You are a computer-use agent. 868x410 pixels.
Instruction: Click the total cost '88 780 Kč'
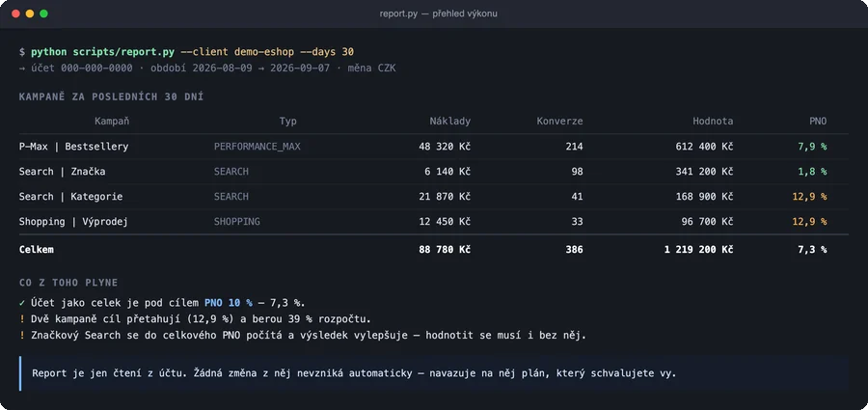pos(445,249)
